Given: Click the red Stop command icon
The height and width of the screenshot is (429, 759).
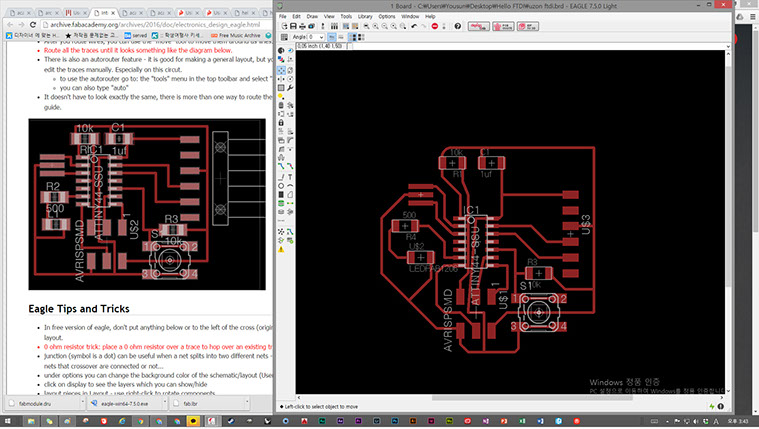Looking at the screenshot, I should tap(435, 26).
